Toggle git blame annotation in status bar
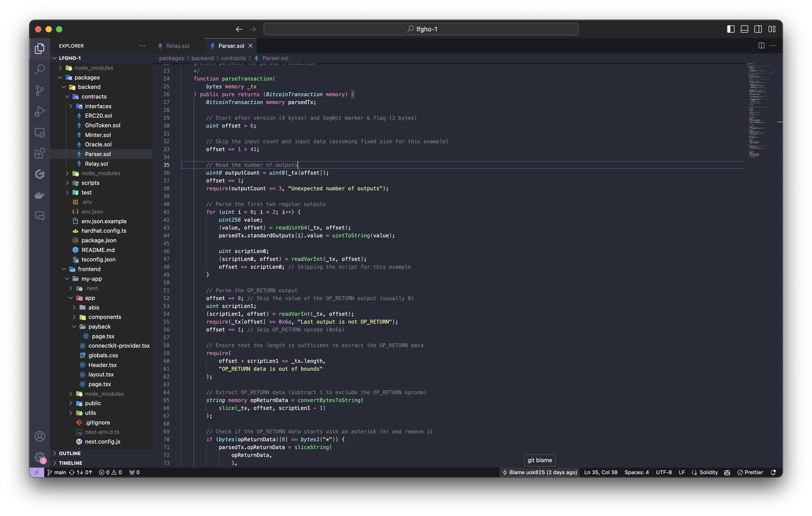This screenshot has width=812, height=516. tap(539, 472)
